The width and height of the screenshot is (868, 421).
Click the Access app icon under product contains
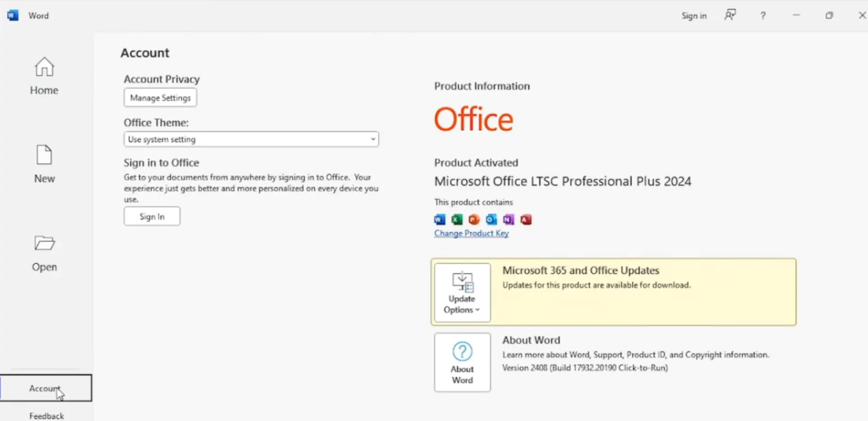click(x=526, y=219)
